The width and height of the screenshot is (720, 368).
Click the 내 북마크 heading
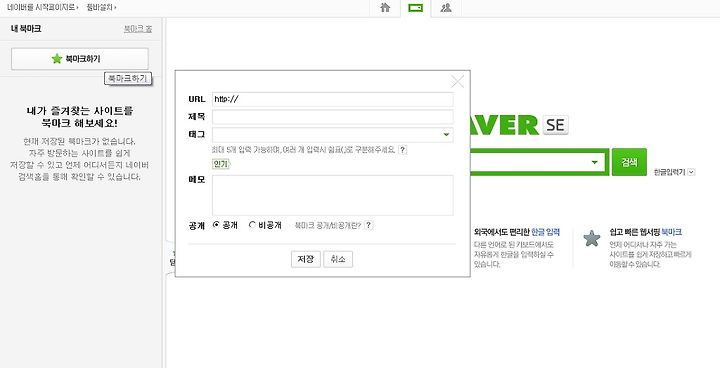tap(26, 29)
